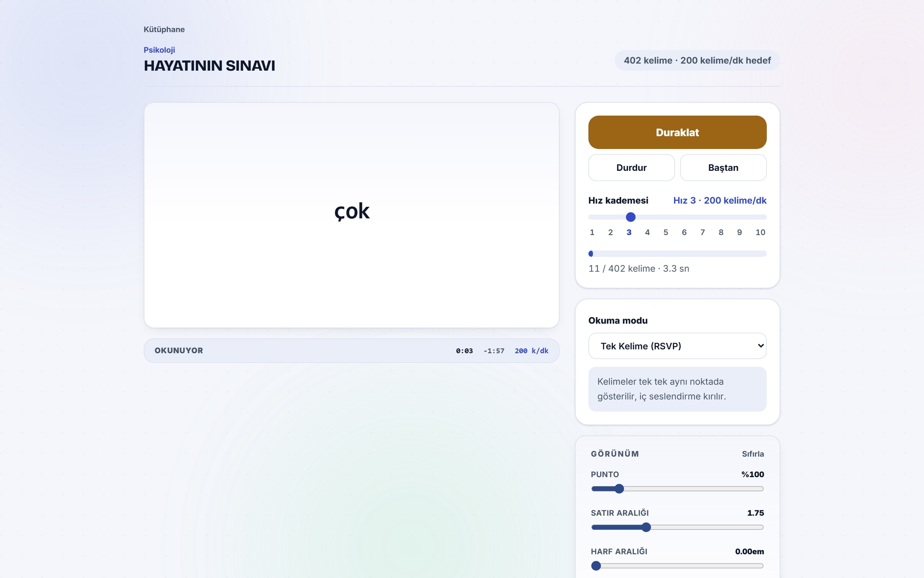
Task: Open the Okuma modu dropdown
Action: click(x=677, y=346)
